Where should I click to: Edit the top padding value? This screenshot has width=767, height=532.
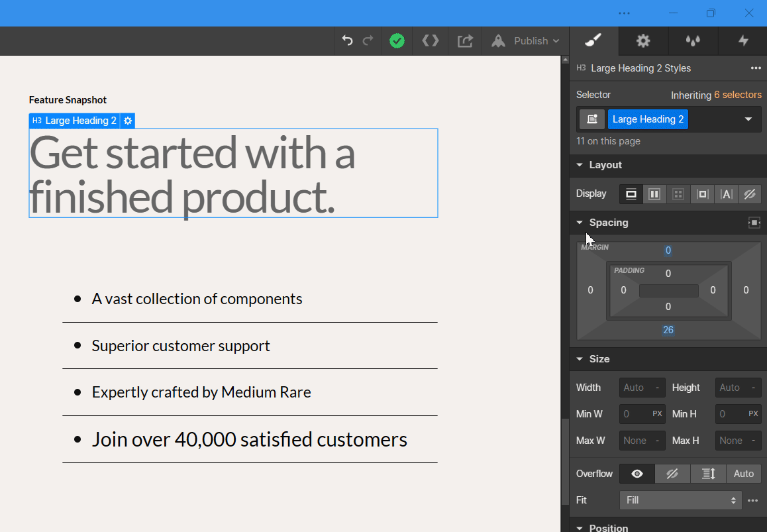point(668,274)
